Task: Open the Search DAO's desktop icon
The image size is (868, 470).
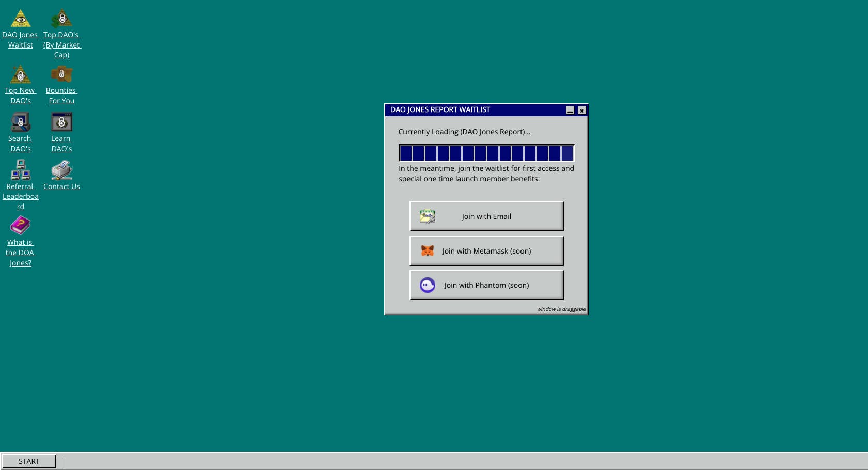Action: coord(21,122)
